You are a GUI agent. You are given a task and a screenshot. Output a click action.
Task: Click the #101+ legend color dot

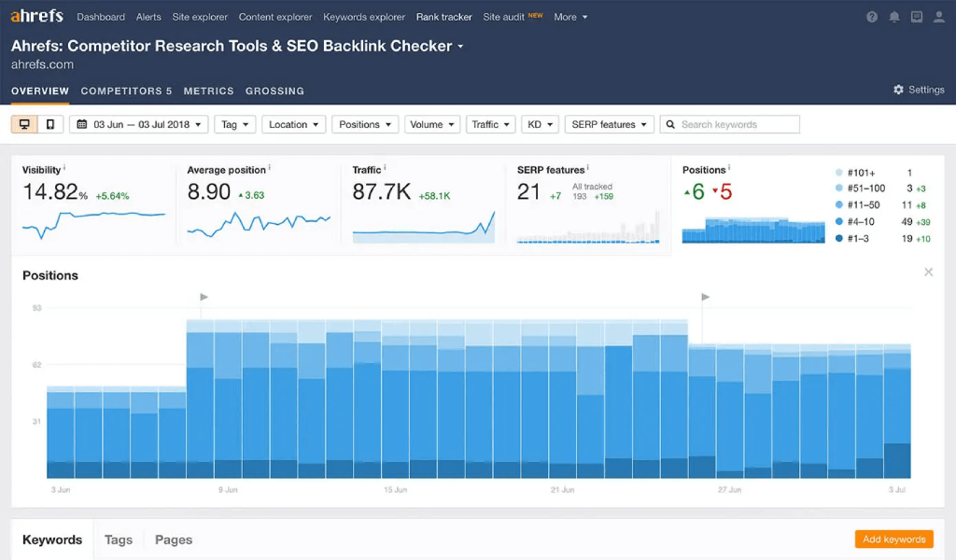coord(839,173)
